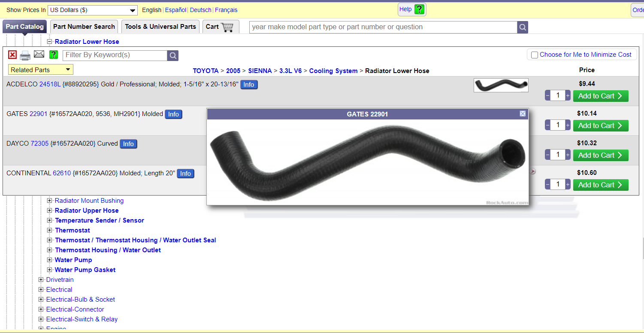644x333 pixels.
Task: Open the Water Pump tree link
Action: tap(73, 260)
